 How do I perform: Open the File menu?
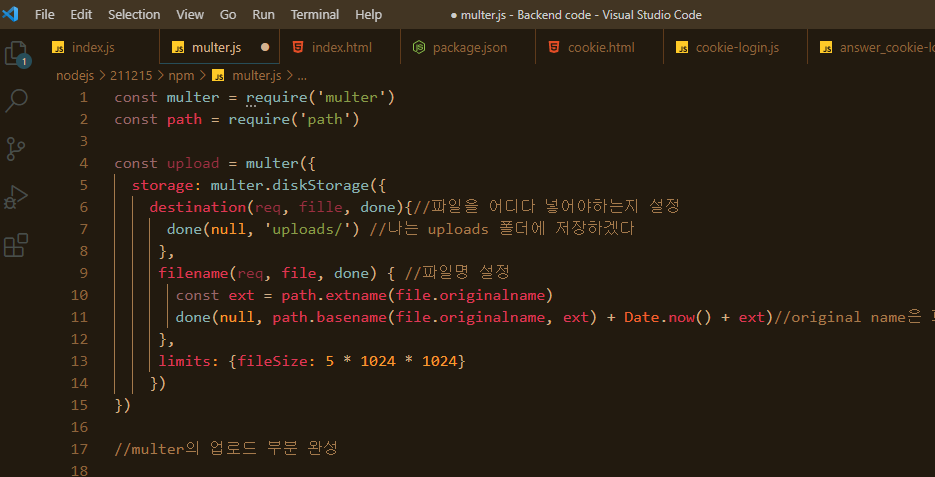pos(45,14)
